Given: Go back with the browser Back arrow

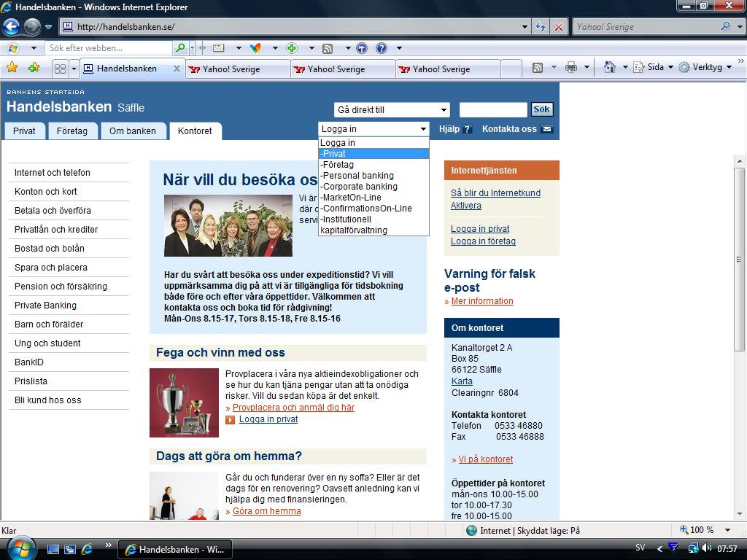Looking at the screenshot, I should coord(12,27).
